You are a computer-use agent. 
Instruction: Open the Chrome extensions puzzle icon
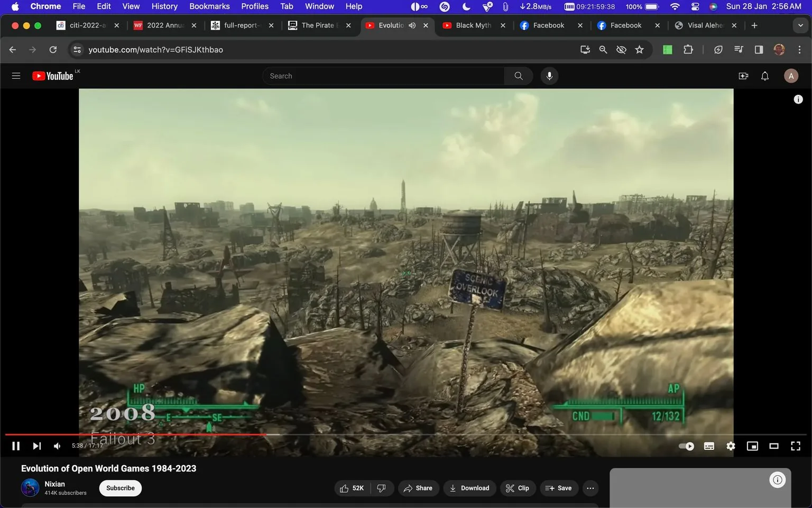pyautogui.click(x=688, y=49)
